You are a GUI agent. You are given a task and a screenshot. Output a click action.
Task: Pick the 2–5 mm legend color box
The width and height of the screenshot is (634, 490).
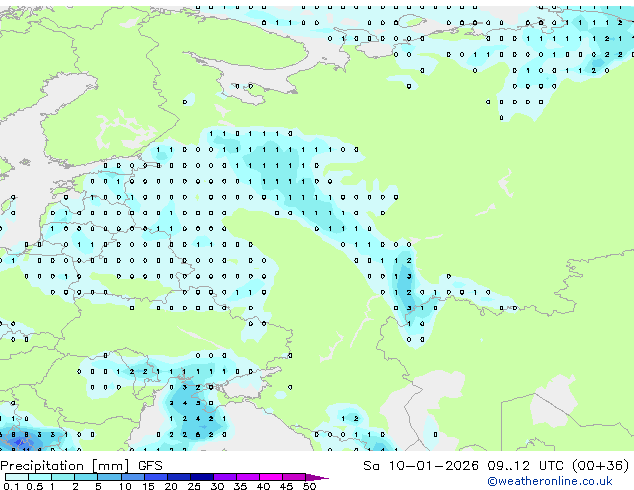click(x=86, y=477)
